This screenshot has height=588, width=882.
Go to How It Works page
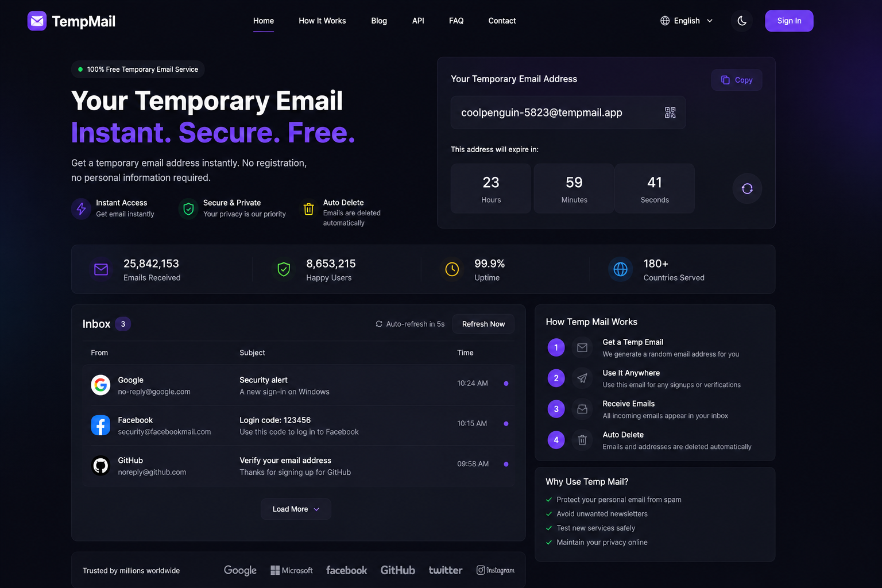(x=322, y=21)
